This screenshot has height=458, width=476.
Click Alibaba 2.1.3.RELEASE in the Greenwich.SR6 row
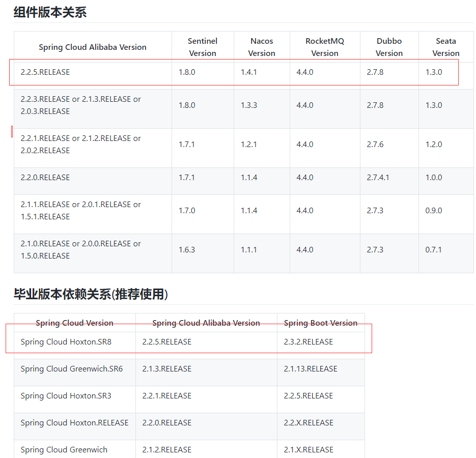167,369
